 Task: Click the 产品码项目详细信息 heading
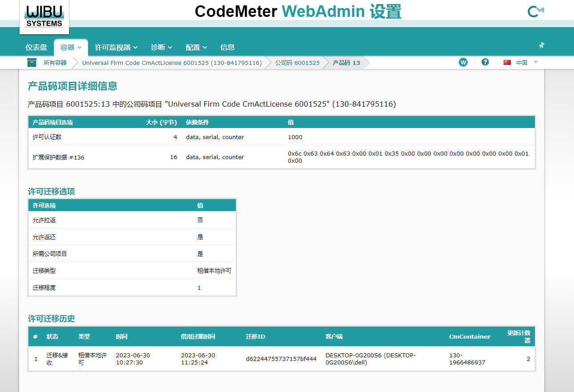(73, 86)
